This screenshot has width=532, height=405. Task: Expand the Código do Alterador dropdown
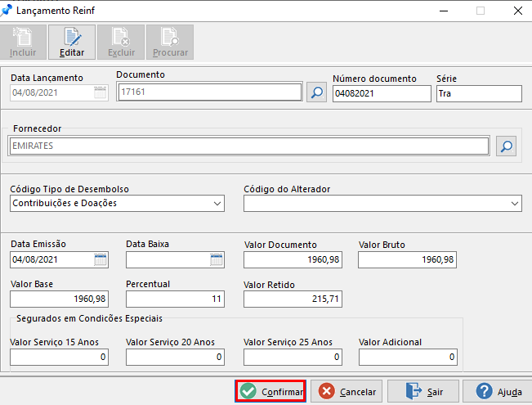(x=514, y=204)
